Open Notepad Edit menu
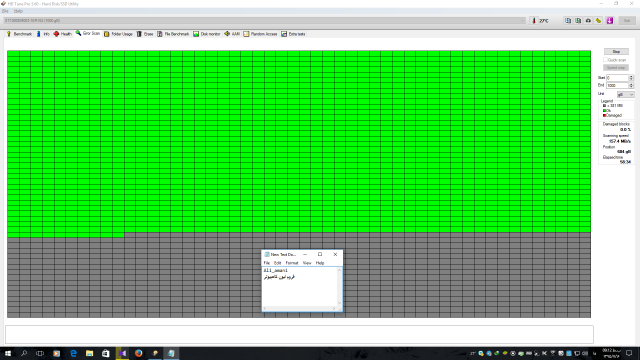Screen dimensions: 640x360 coord(278,263)
